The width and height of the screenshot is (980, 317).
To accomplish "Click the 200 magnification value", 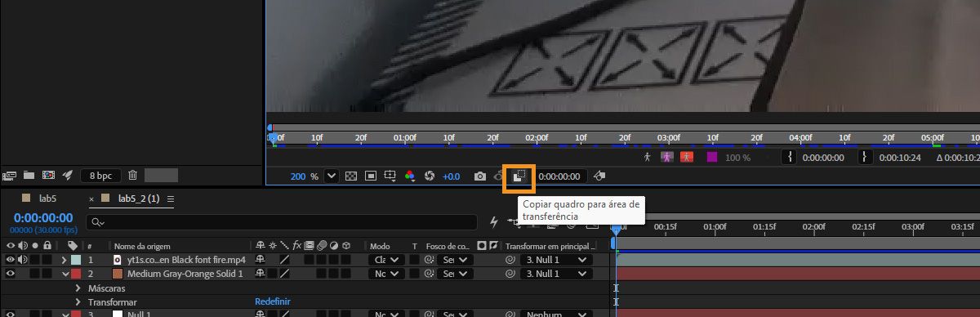I will point(298,176).
